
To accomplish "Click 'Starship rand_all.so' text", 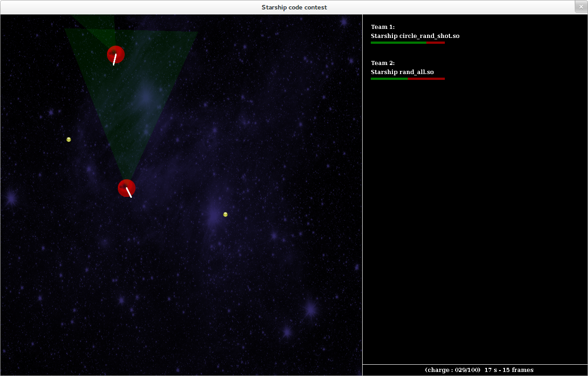I will point(402,72).
